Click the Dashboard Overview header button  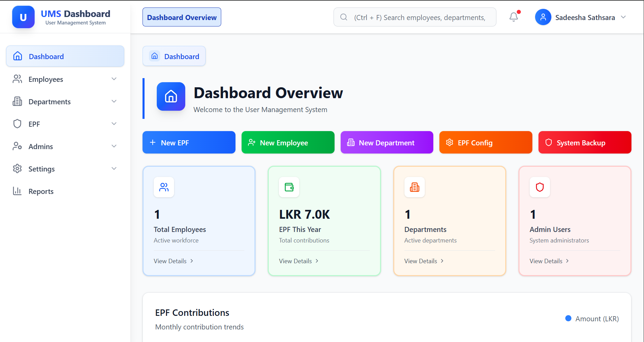click(x=182, y=17)
